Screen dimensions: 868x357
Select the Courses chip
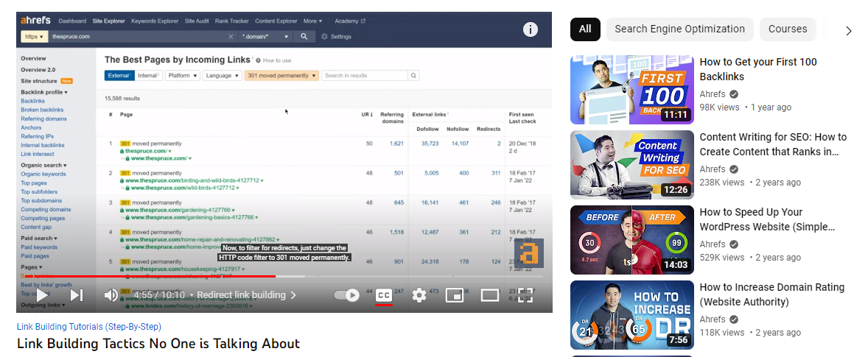(788, 29)
